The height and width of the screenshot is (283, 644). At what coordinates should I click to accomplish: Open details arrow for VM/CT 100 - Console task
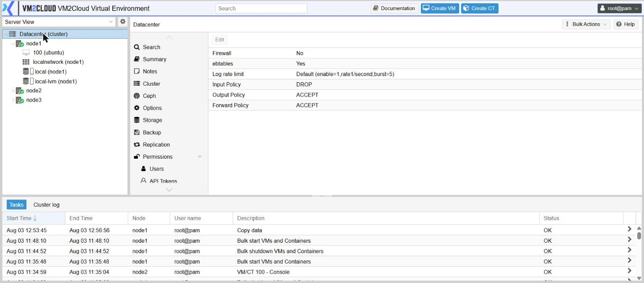(x=629, y=271)
